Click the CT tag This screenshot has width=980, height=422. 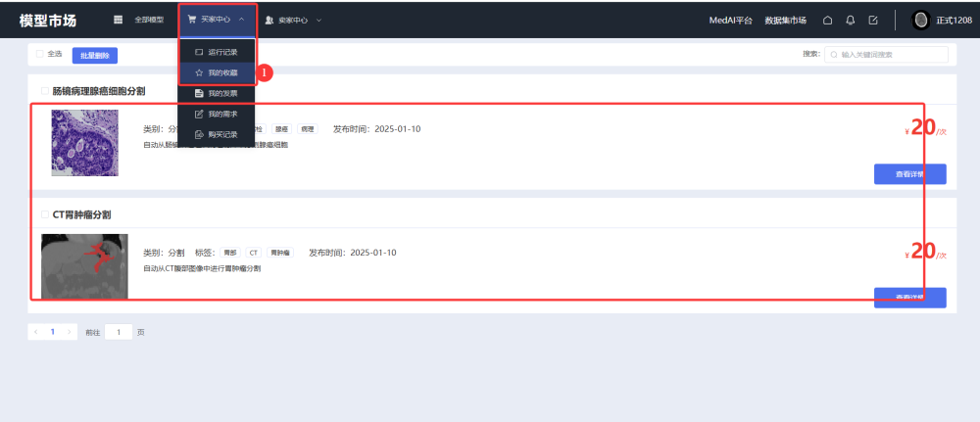click(253, 253)
